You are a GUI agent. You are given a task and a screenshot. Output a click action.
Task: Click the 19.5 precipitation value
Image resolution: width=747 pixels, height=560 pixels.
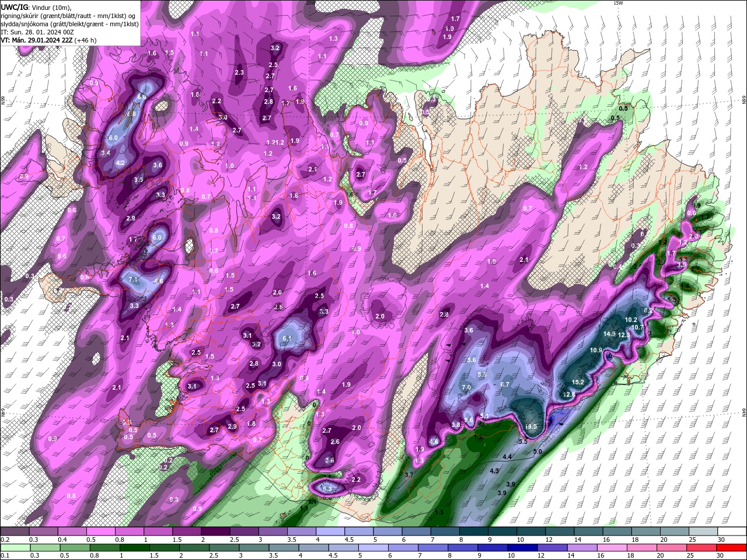pos(530,426)
